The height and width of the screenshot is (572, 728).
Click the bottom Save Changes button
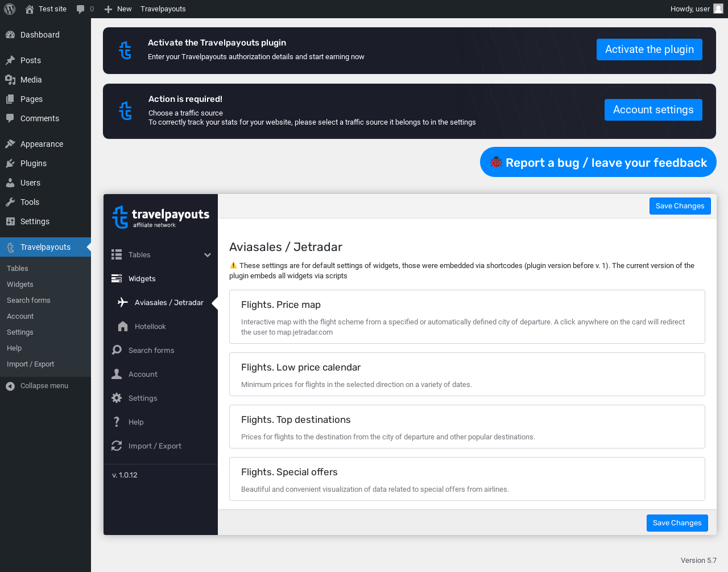pyautogui.click(x=677, y=523)
